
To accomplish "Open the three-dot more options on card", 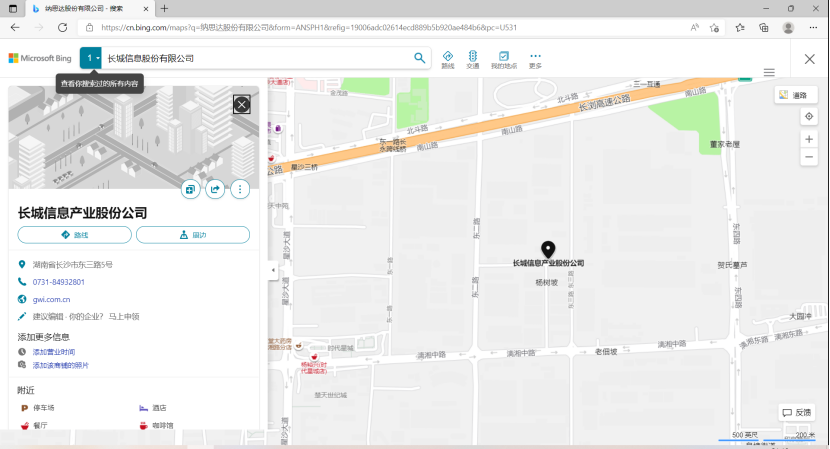I will click(x=240, y=189).
